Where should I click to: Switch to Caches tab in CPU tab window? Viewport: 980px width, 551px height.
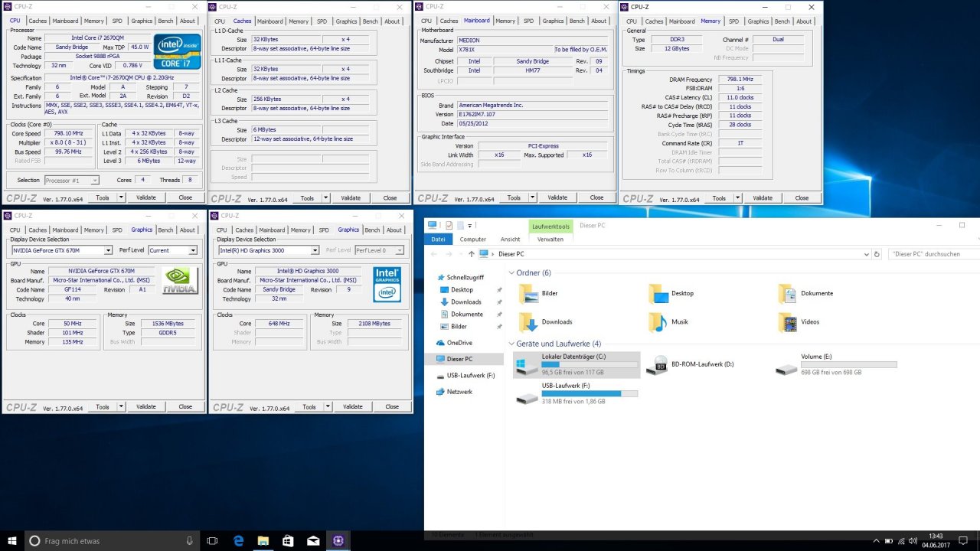(38, 21)
